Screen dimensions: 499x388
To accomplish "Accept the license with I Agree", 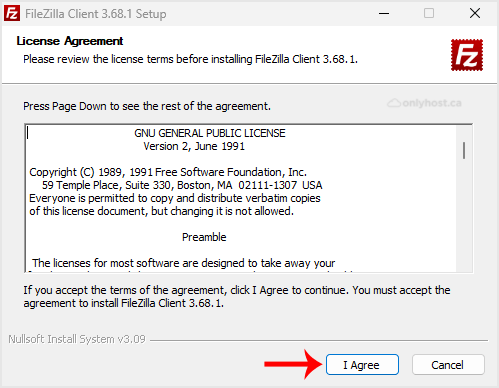I will [362, 365].
